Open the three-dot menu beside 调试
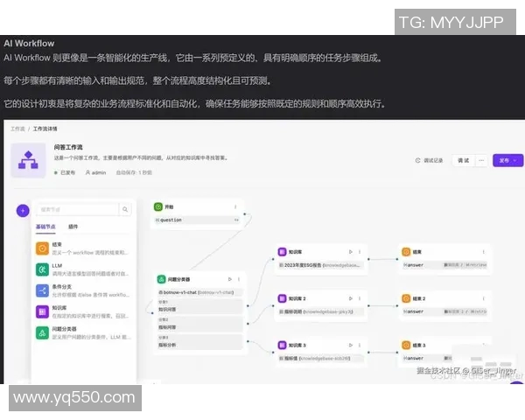Viewport: 525px width, 420px height. [481, 160]
